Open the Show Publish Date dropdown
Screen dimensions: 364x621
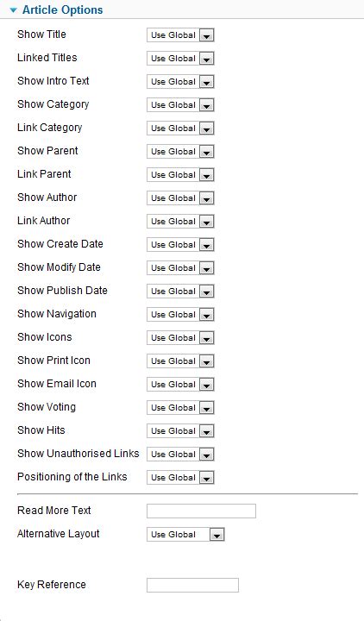point(180,292)
